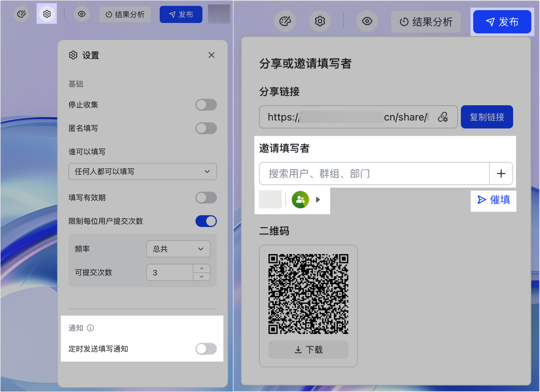Click the settings gear icon in left toolbar
This screenshot has width=540, height=392.
click(47, 14)
